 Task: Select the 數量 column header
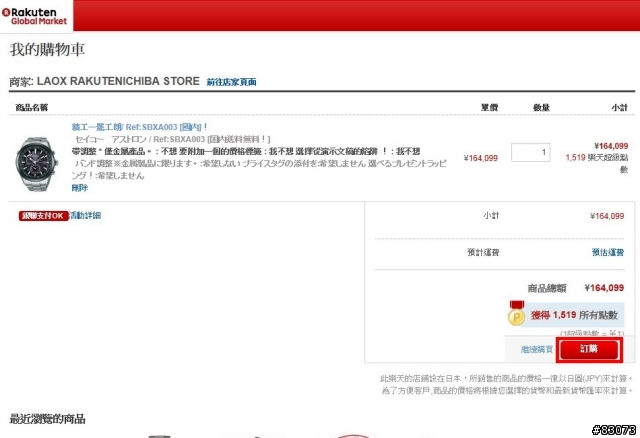point(541,107)
